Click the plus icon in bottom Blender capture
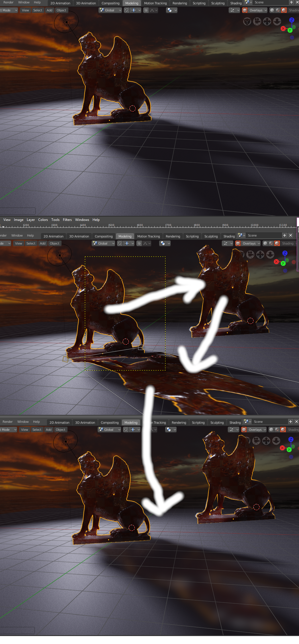The height and width of the screenshot is (644, 299). coord(290,421)
